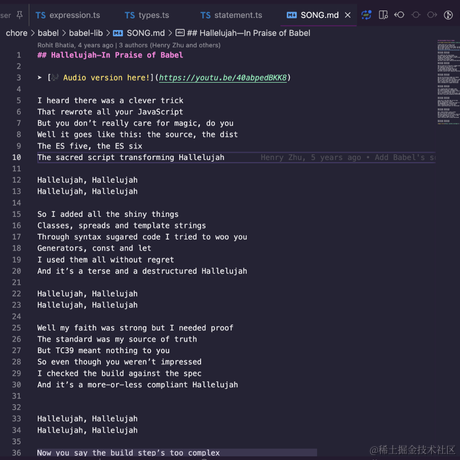Click 'The sacred script transforming Hallelujah' line
This screenshot has height=460, width=460.
point(131,157)
